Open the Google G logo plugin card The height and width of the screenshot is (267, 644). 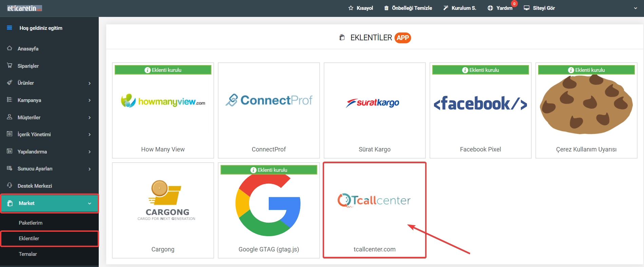[x=268, y=205]
